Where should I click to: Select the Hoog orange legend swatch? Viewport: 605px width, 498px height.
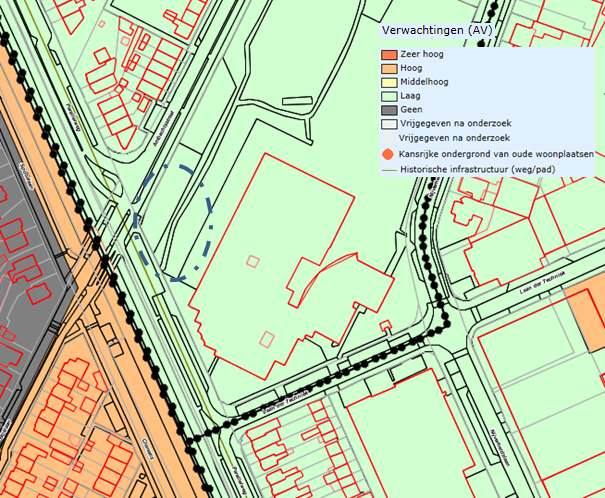pyautogui.click(x=388, y=69)
